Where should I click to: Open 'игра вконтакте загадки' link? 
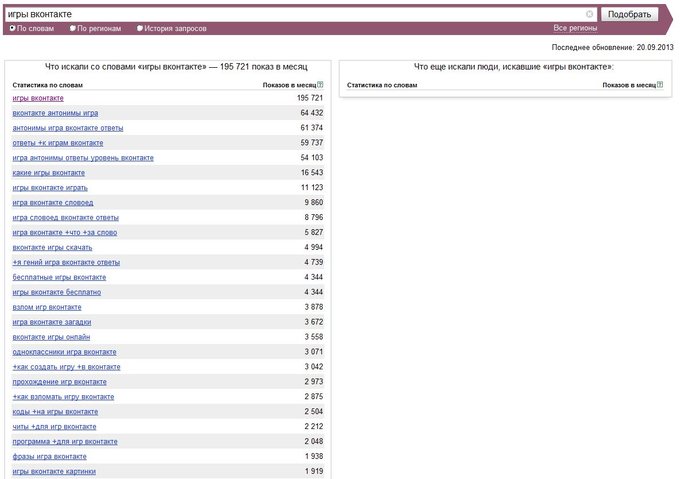tap(52, 323)
